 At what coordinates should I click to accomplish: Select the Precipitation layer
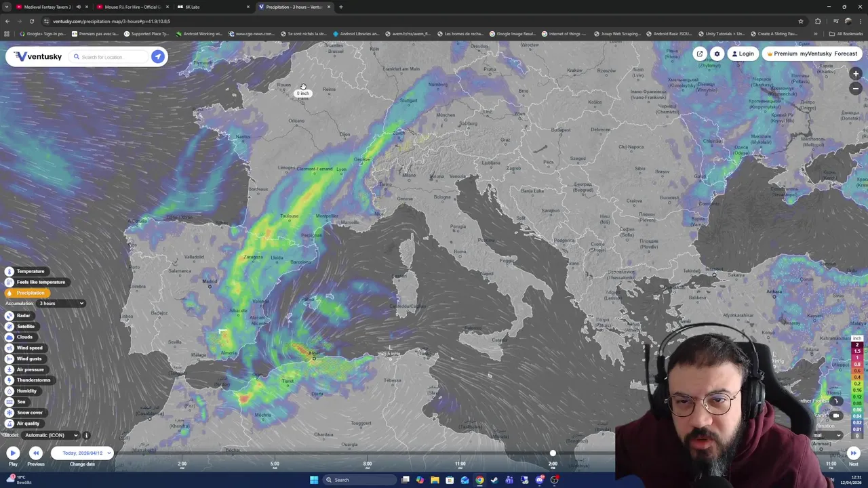pos(26,293)
